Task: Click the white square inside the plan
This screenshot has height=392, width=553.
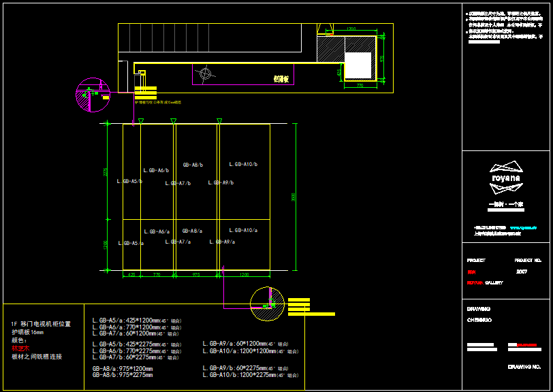Action: pos(358,66)
